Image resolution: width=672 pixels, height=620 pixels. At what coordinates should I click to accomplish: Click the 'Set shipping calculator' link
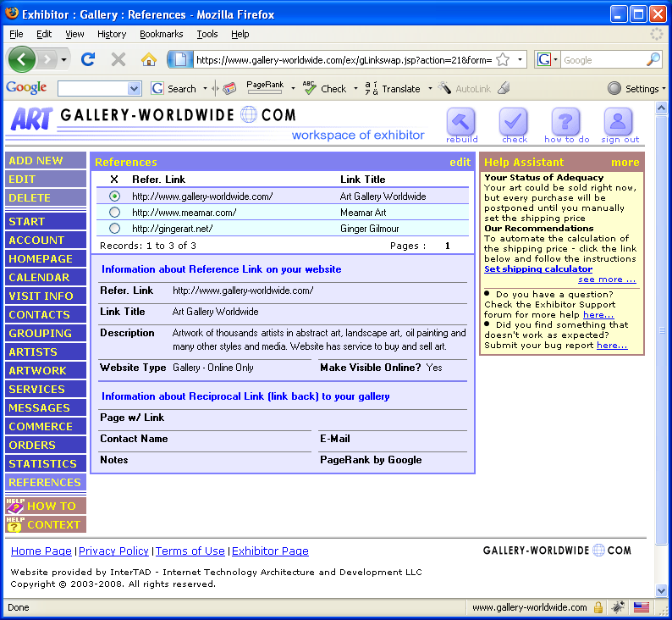tap(538, 269)
